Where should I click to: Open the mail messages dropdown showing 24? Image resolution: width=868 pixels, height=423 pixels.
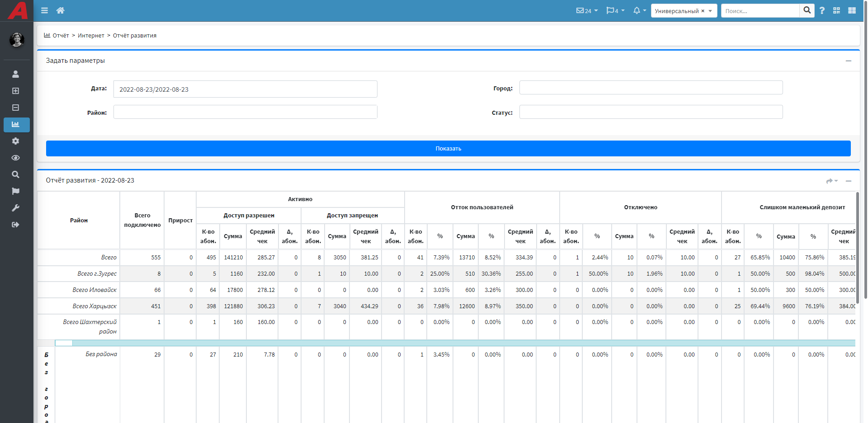pos(587,10)
